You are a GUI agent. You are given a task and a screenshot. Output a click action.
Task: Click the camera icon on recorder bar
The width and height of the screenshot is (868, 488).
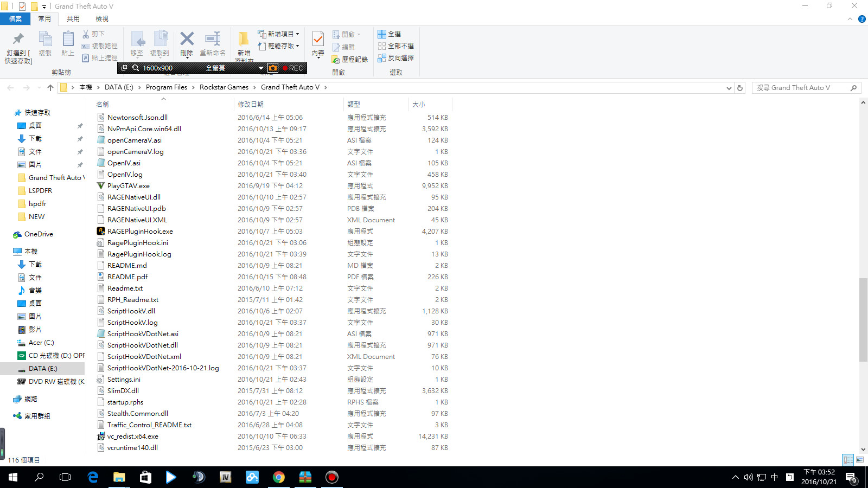[x=273, y=68]
